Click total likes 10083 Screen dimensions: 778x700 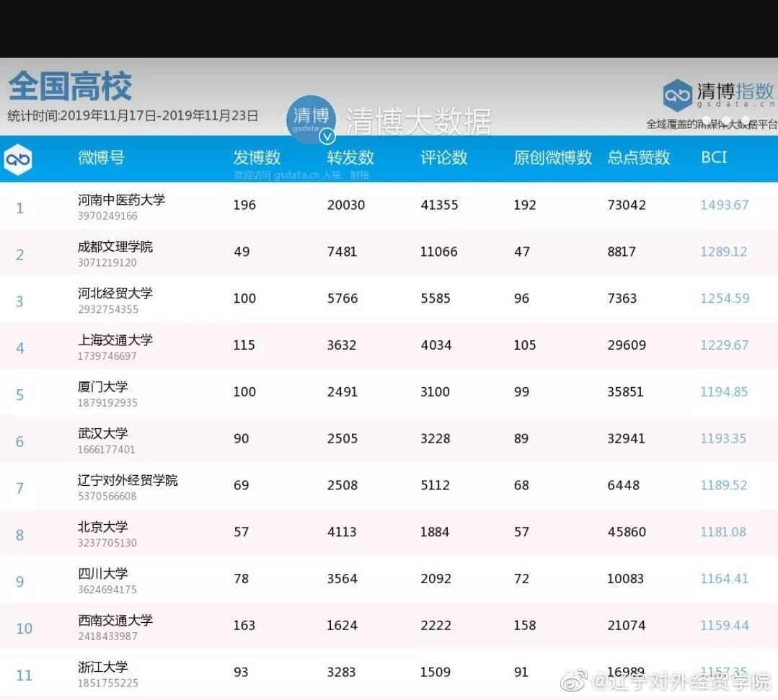pyautogui.click(x=625, y=578)
